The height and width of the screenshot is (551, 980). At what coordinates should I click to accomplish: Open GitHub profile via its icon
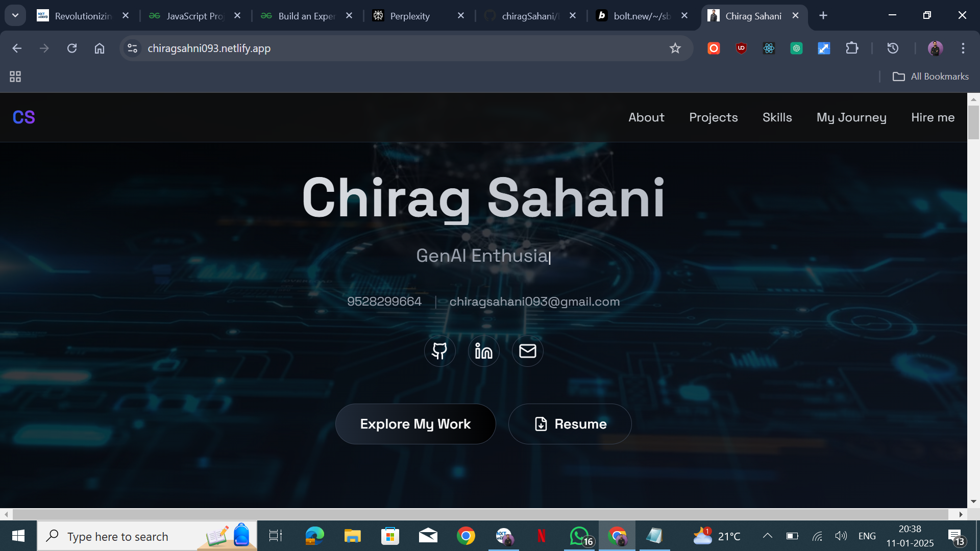point(439,351)
